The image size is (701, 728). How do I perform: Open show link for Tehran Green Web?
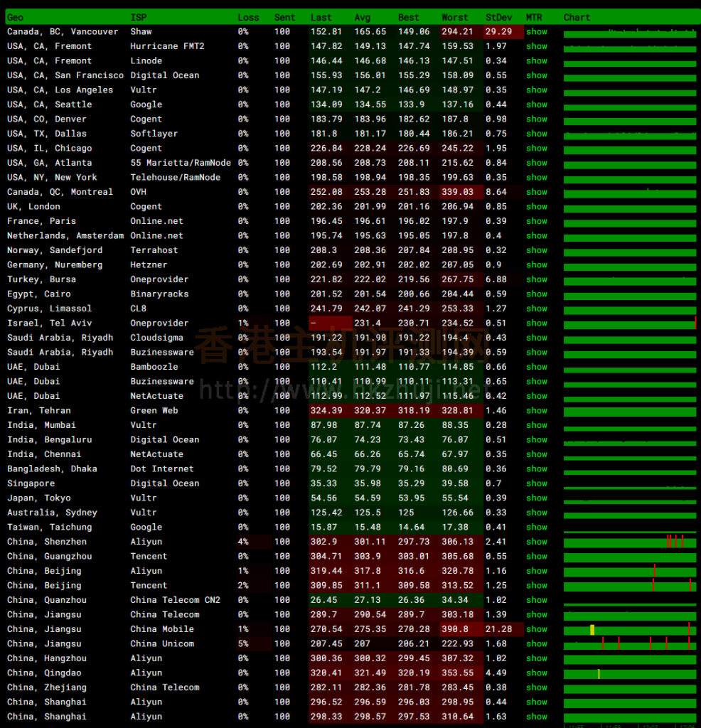(x=537, y=410)
